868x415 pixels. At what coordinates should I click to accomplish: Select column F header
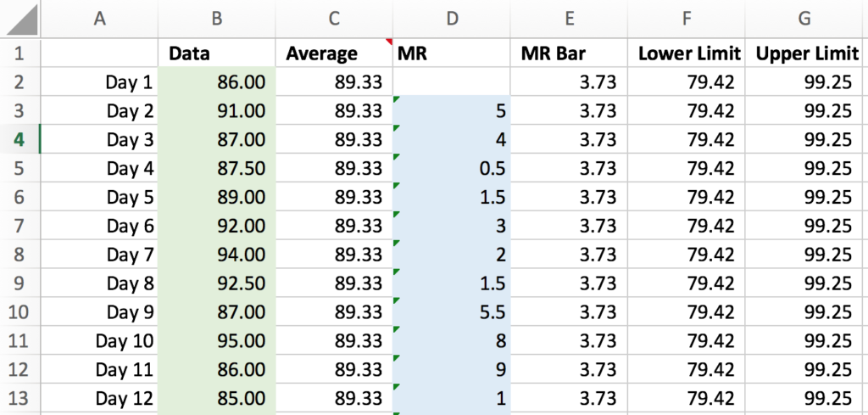687,19
